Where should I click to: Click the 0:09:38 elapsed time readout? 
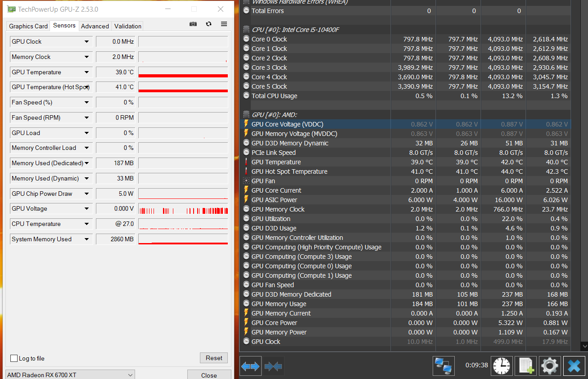[x=477, y=365]
